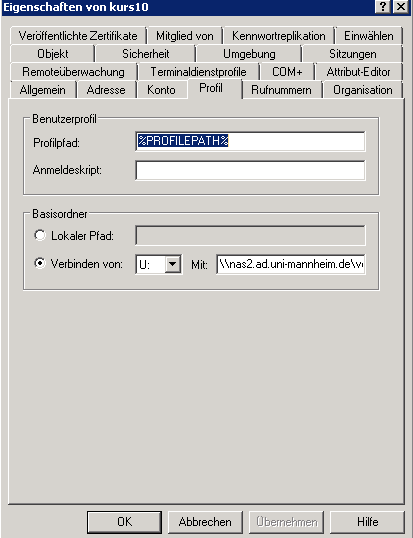
Task: Click into the Profilpfad text field
Action: pyautogui.click(x=250, y=141)
